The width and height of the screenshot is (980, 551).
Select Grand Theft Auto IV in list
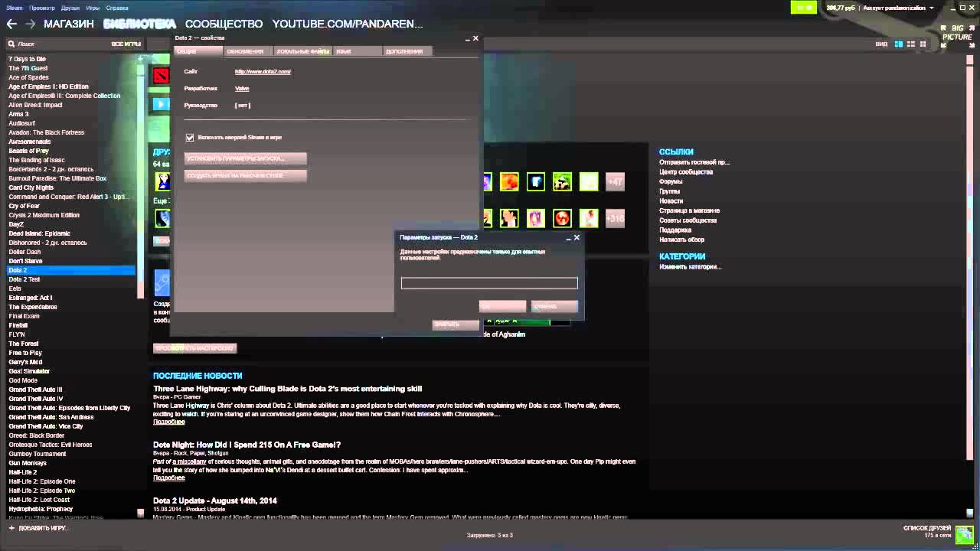(36, 399)
